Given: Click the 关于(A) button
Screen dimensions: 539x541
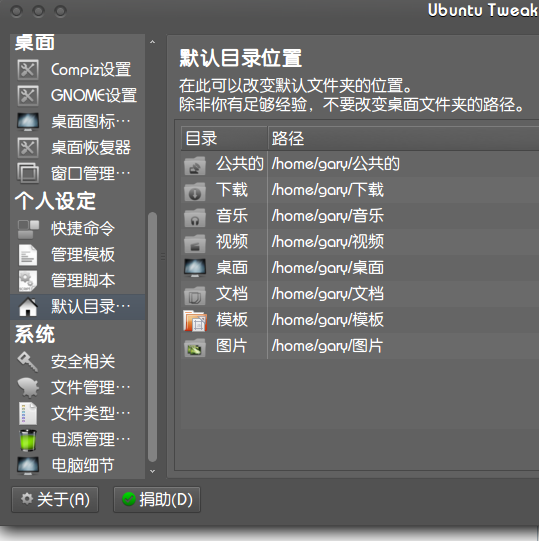Looking at the screenshot, I should point(55,499).
